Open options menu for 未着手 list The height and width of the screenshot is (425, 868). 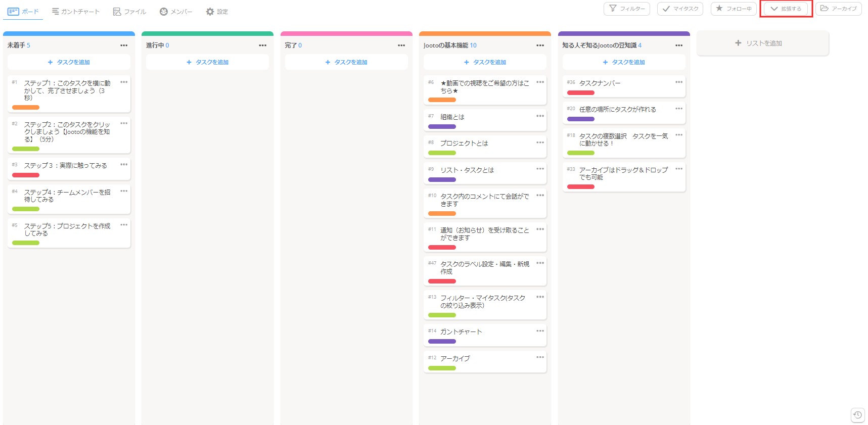pyautogui.click(x=124, y=45)
